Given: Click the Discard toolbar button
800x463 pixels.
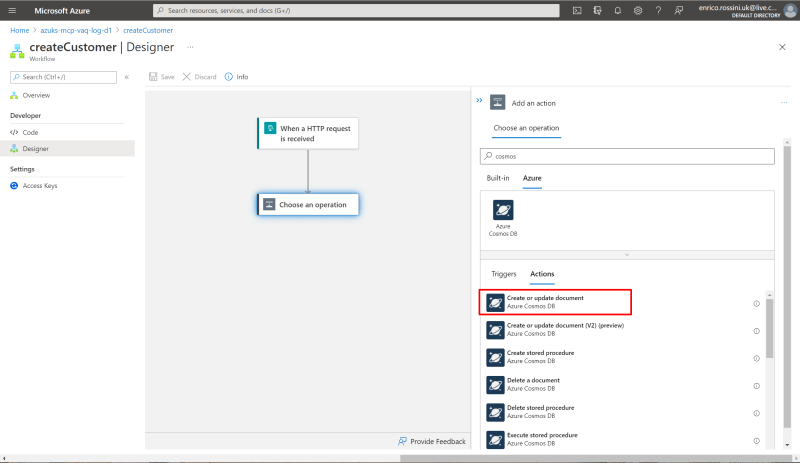Looking at the screenshot, I should click(199, 77).
